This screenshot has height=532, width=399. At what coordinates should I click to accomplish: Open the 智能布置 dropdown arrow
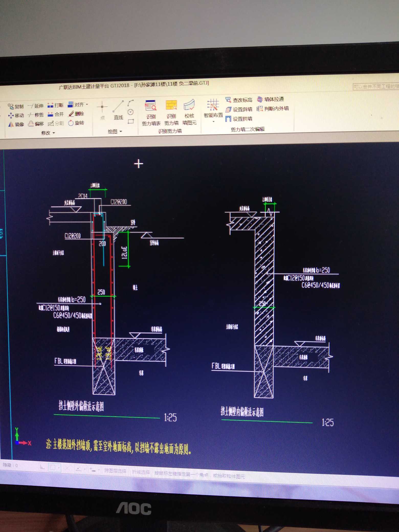pyautogui.click(x=213, y=121)
